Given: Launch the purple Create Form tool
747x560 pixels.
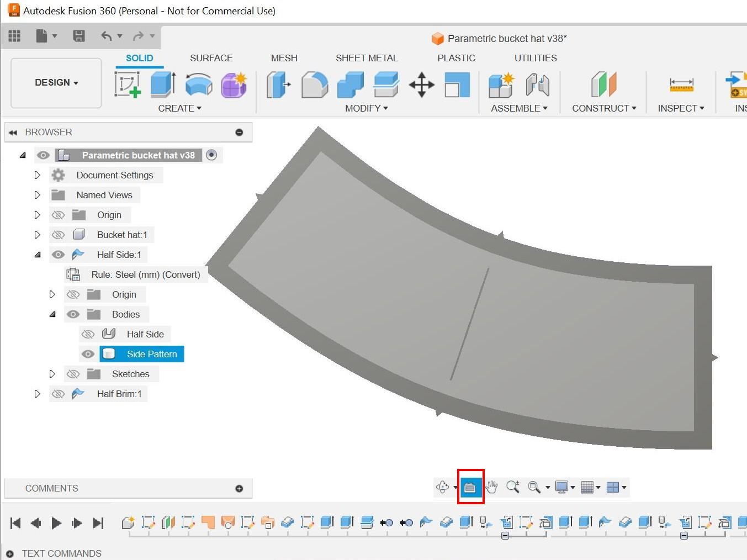Looking at the screenshot, I should pos(234,84).
